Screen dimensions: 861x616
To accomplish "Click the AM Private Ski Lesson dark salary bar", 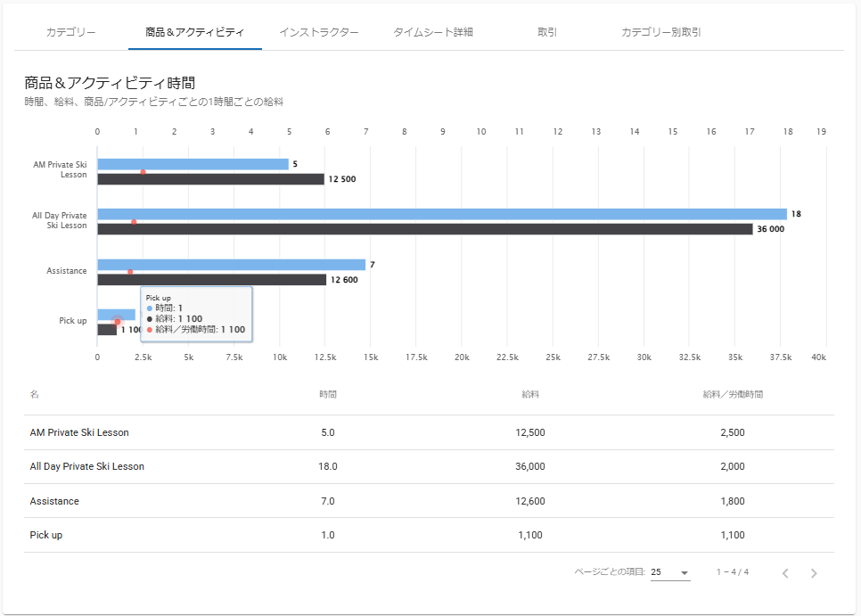I will pyautogui.click(x=211, y=179).
